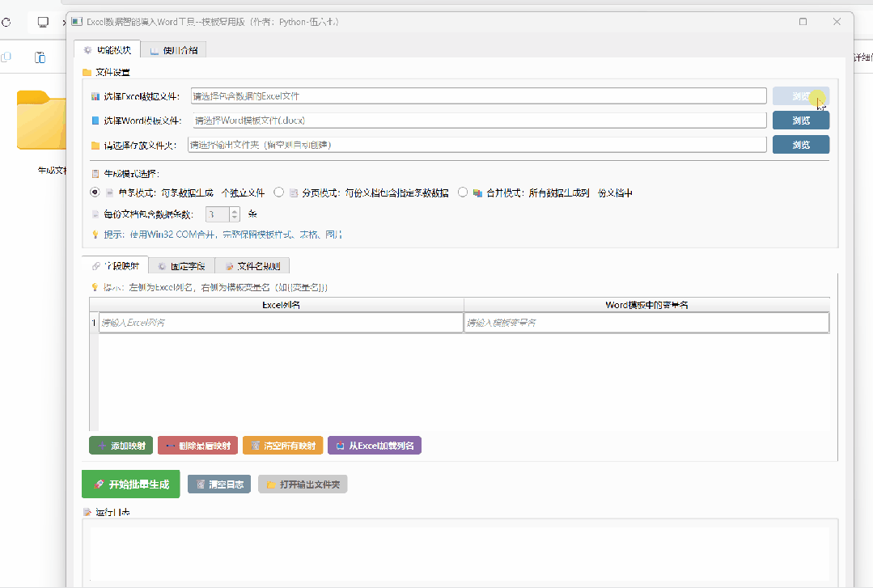Click the Word模板中的变量名 column header

point(646,305)
